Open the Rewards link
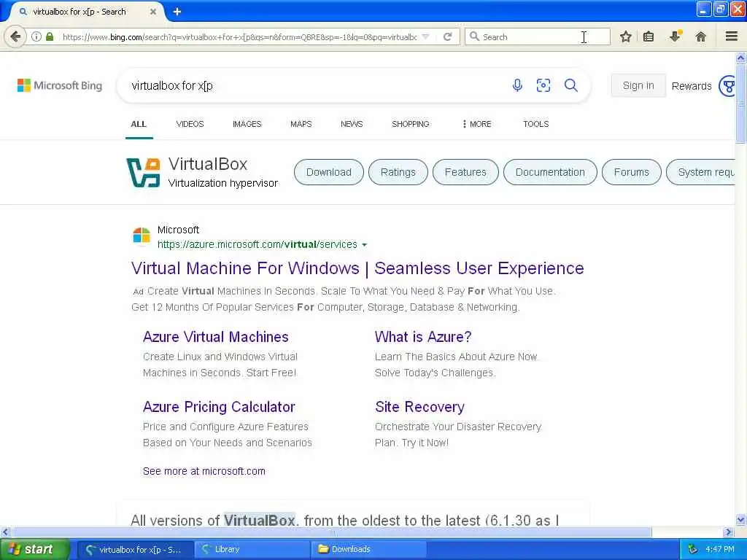747x560 pixels. click(692, 86)
